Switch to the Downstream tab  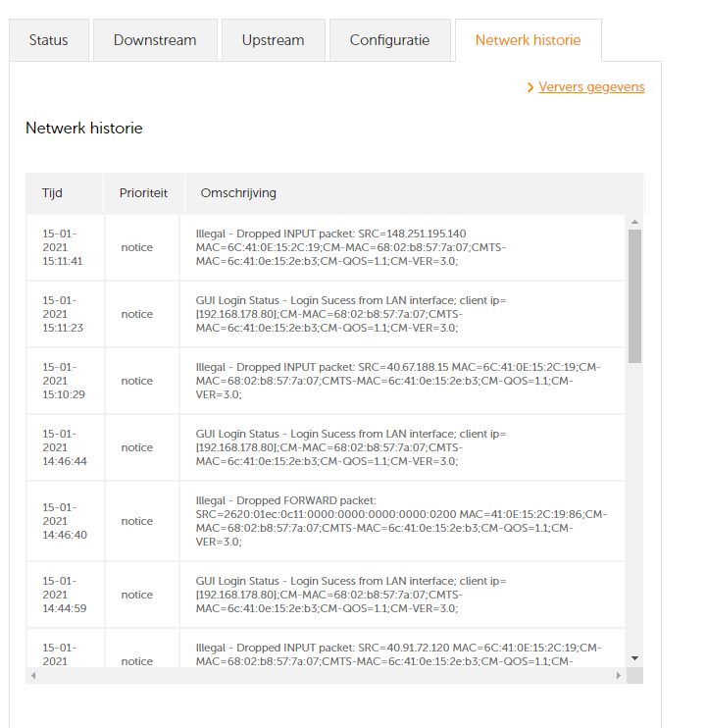tap(155, 40)
